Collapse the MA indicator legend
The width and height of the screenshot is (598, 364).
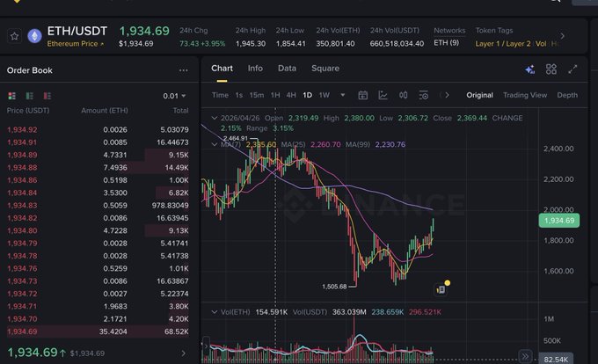pos(215,144)
